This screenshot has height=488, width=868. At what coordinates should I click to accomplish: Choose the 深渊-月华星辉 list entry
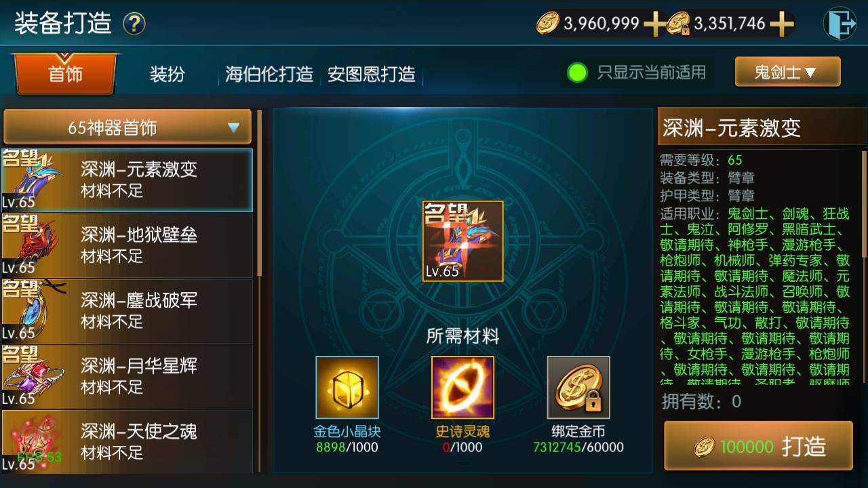click(127, 376)
